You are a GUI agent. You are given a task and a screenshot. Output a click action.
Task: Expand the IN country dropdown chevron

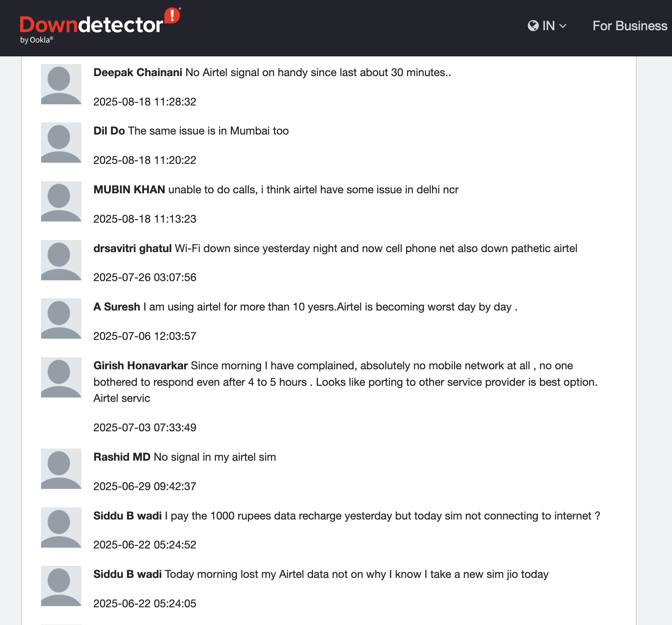pyautogui.click(x=563, y=26)
